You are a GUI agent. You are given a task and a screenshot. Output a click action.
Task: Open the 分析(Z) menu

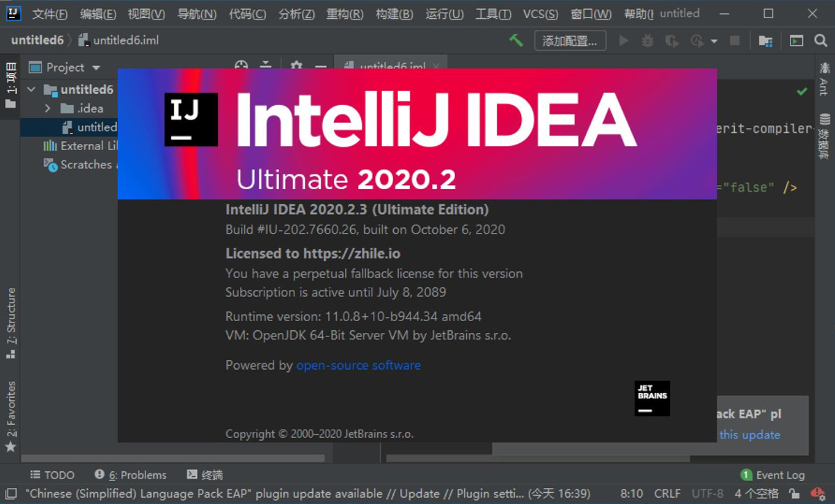[x=296, y=14]
